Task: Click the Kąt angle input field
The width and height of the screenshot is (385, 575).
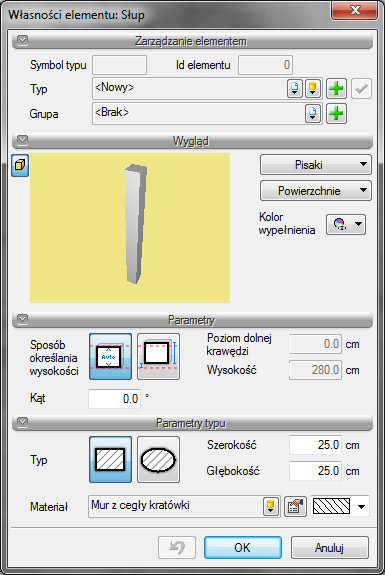Action: [x=115, y=399]
